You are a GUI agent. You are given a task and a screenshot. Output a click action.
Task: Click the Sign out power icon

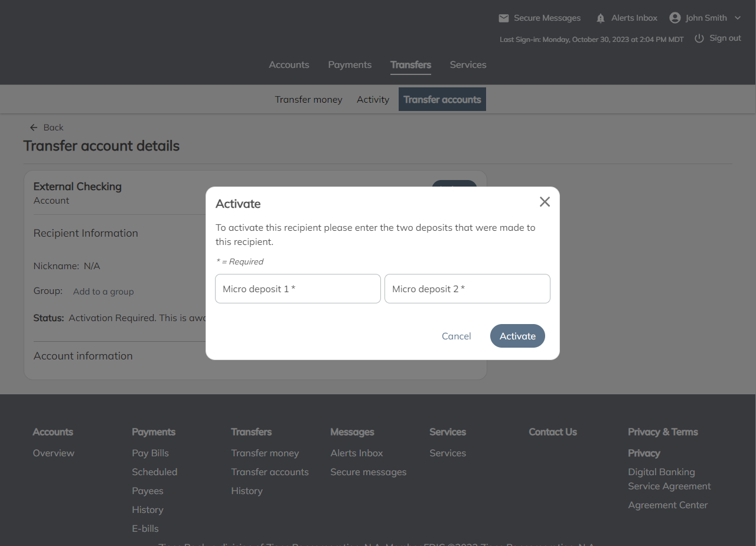click(x=699, y=38)
